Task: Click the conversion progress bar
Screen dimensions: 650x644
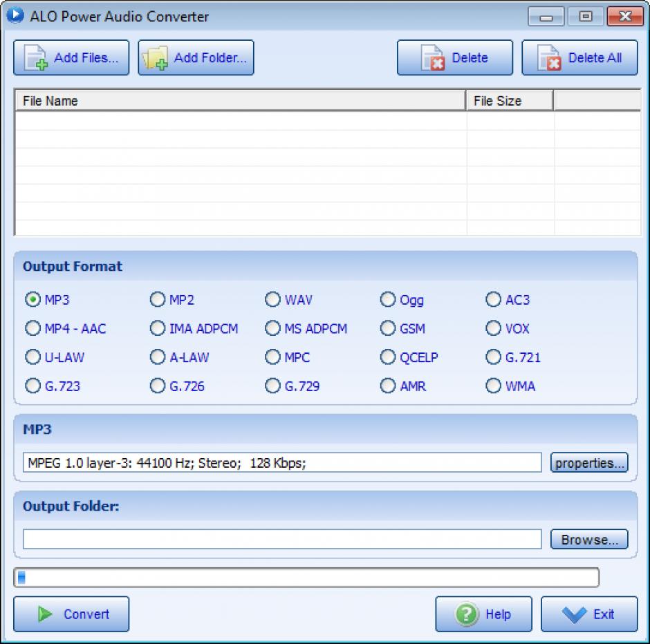Action: [x=306, y=578]
